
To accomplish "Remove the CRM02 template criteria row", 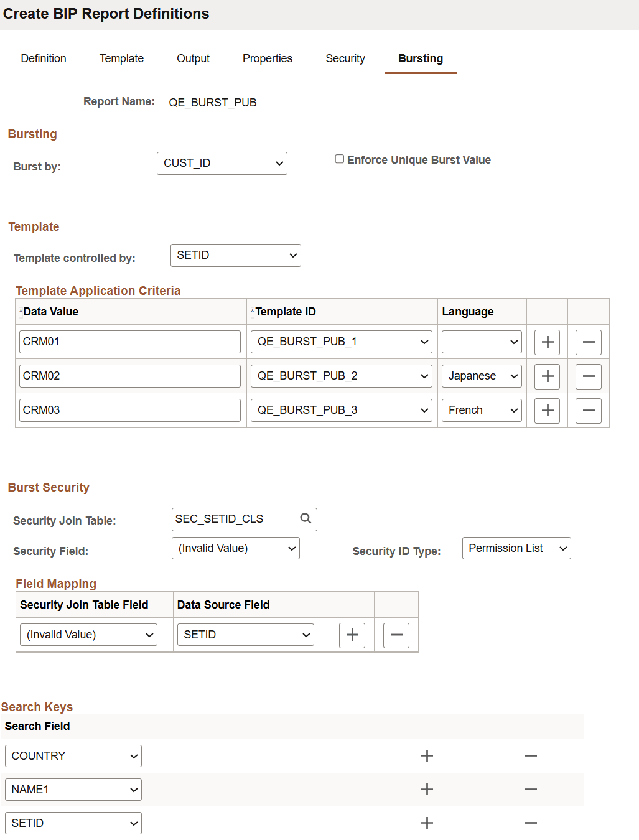I will [587, 376].
